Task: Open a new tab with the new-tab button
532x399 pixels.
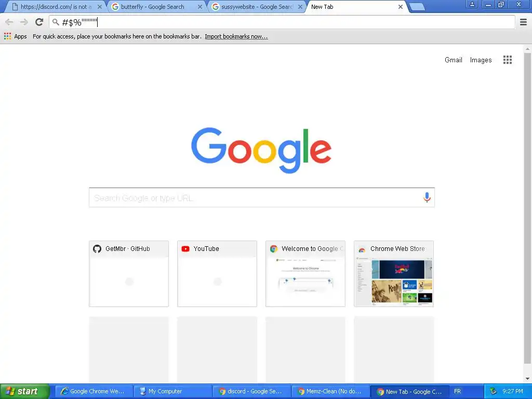Action: pyautogui.click(x=417, y=7)
